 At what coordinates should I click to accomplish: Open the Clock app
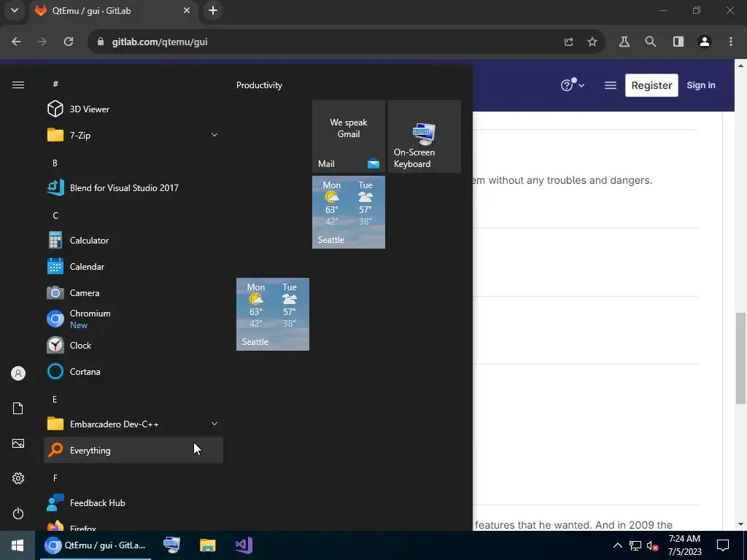coord(133,345)
